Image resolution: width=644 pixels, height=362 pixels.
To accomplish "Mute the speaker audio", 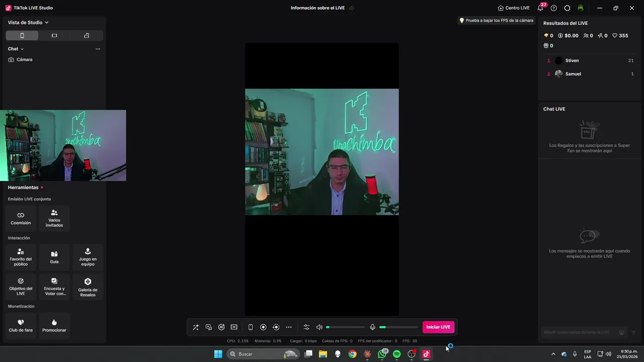I will [x=319, y=327].
